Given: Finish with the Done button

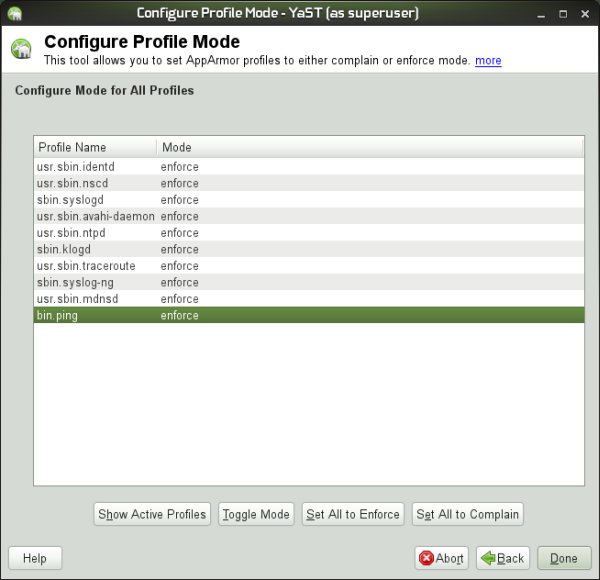Looking at the screenshot, I should 564,558.
